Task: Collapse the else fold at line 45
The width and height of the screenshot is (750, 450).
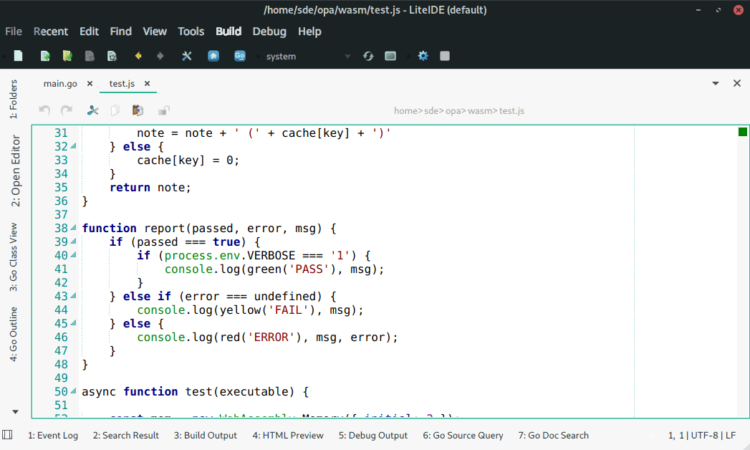Action: 73,323
